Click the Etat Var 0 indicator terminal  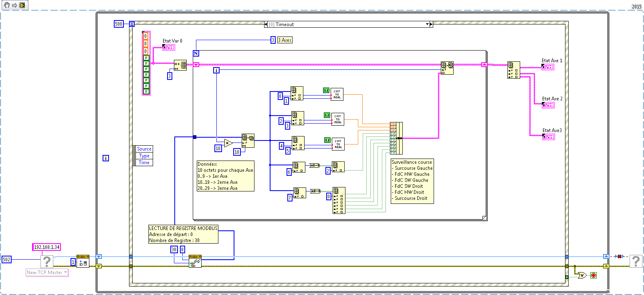(x=169, y=47)
